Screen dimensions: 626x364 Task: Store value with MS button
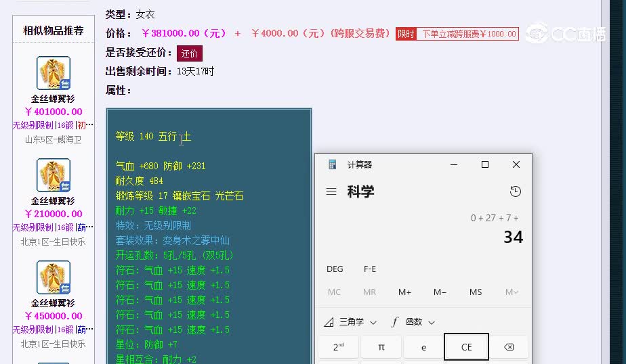point(476,292)
